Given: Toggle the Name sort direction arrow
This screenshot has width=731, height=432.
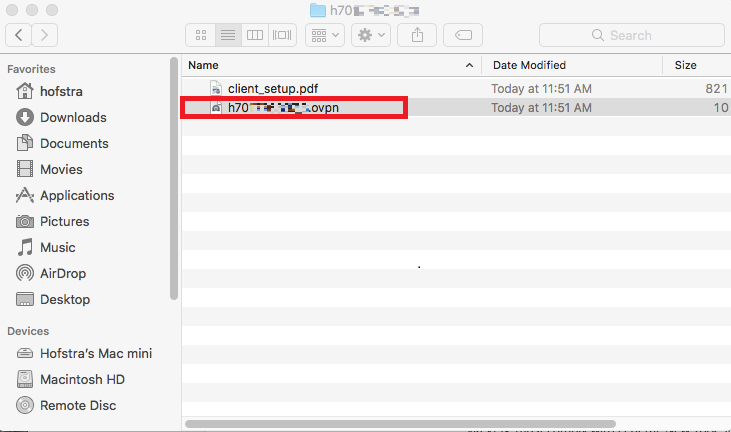Looking at the screenshot, I should coord(469,65).
